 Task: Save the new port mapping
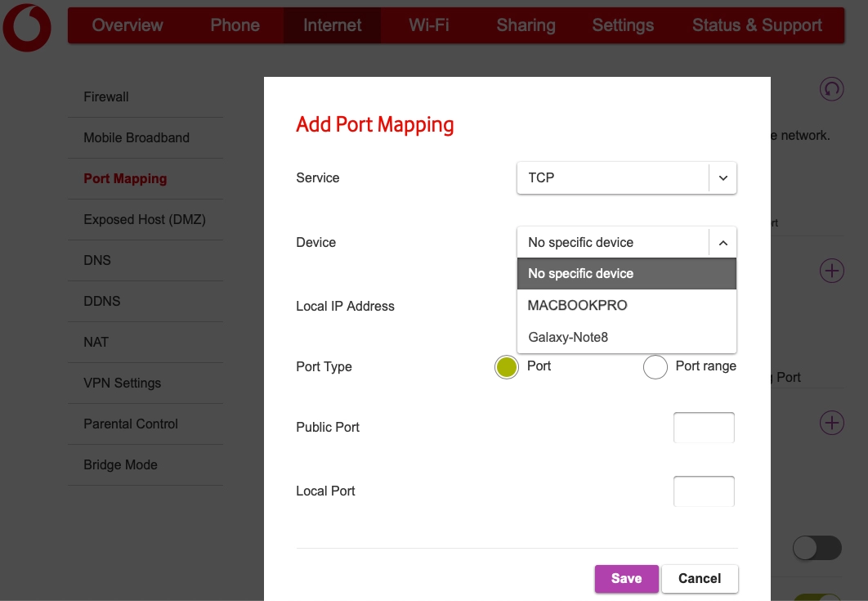pyautogui.click(x=626, y=578)
